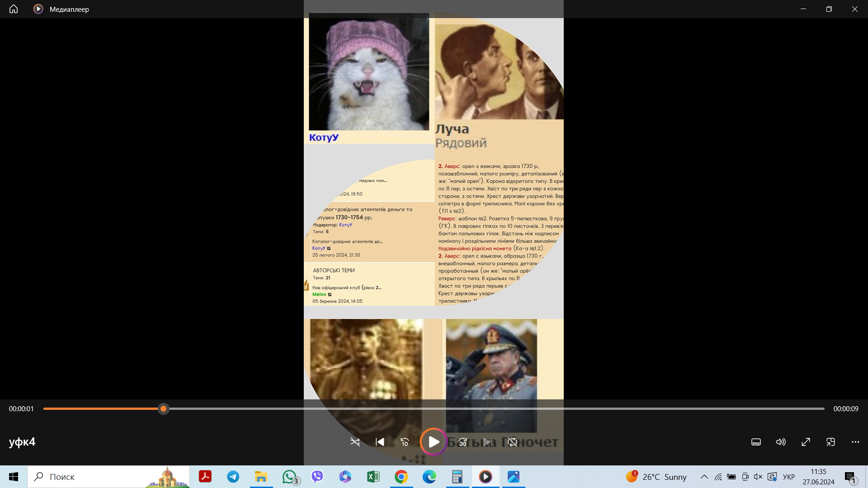The width and height of the screenshot is (868, 488).
Task: Seek to the middle of the timeline
Action: tap(434, 409)
